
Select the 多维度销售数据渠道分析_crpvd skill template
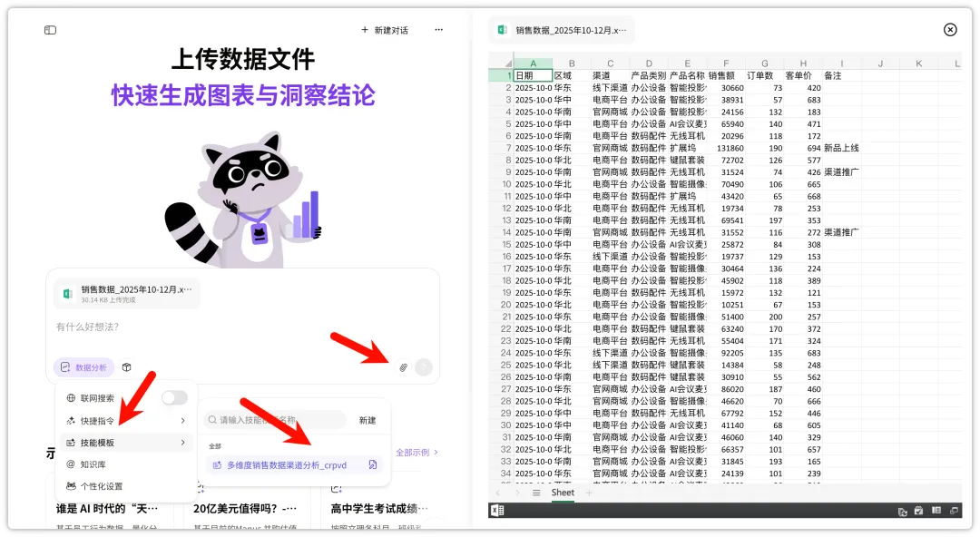pos(293,464)
